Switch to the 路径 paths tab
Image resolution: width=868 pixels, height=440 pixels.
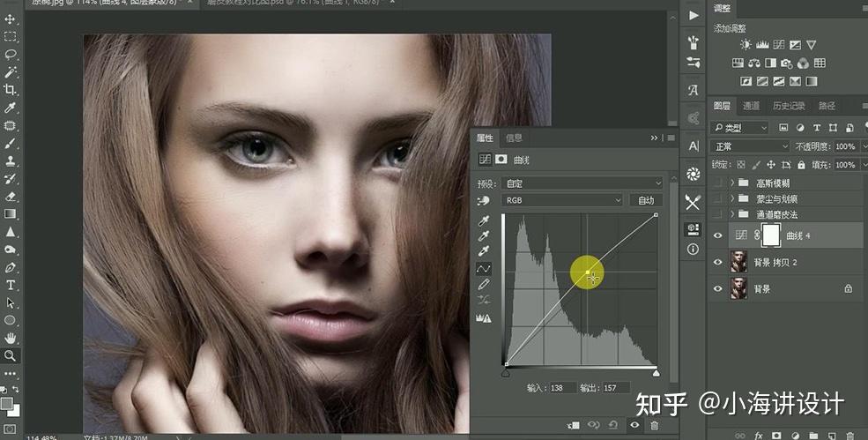click(x=827, y=106)
